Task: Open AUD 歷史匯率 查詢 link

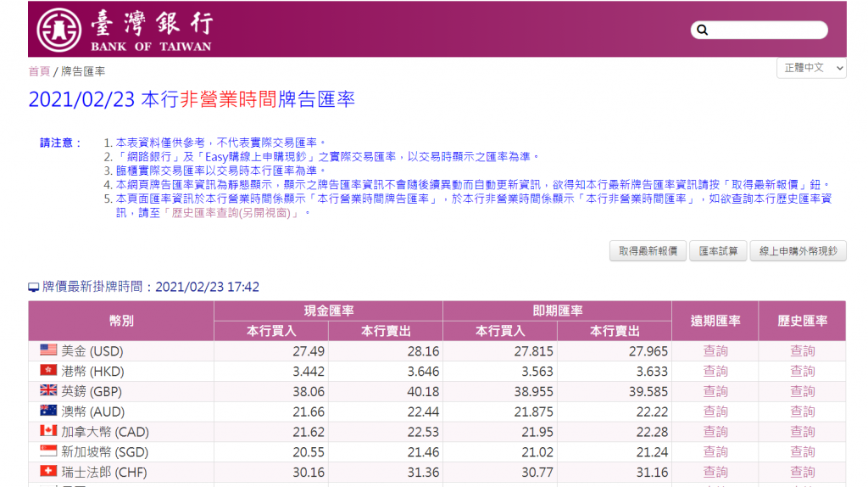Action: pyautogui.click(x=802, y=411)
